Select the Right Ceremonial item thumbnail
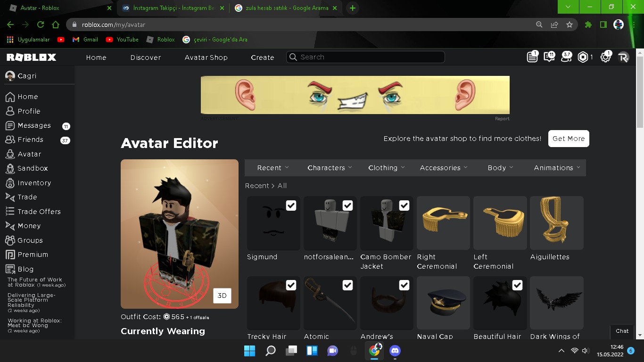The height and width of the screenshot is (362, 644). 444,223
